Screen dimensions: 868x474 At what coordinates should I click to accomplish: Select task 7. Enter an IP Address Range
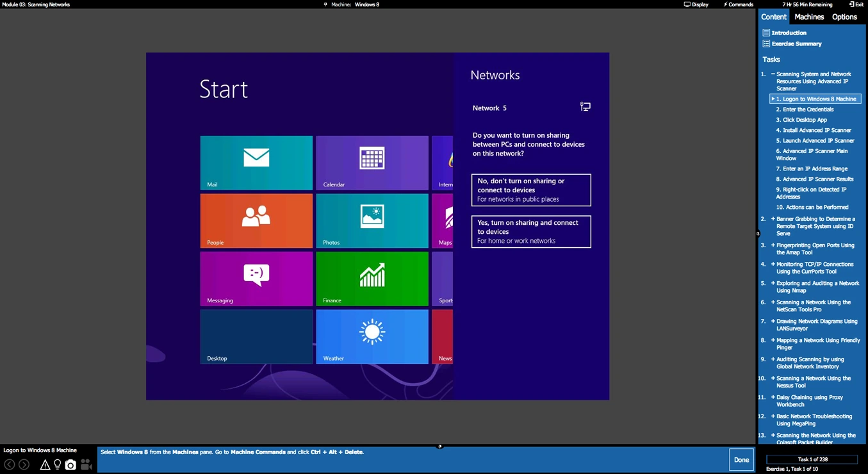[x=812, y=168]
